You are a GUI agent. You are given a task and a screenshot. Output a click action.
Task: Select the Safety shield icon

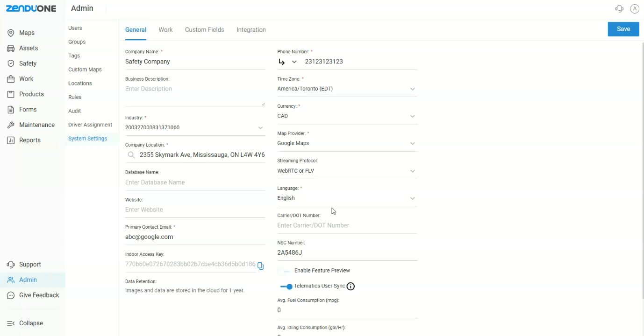[11, 63]
